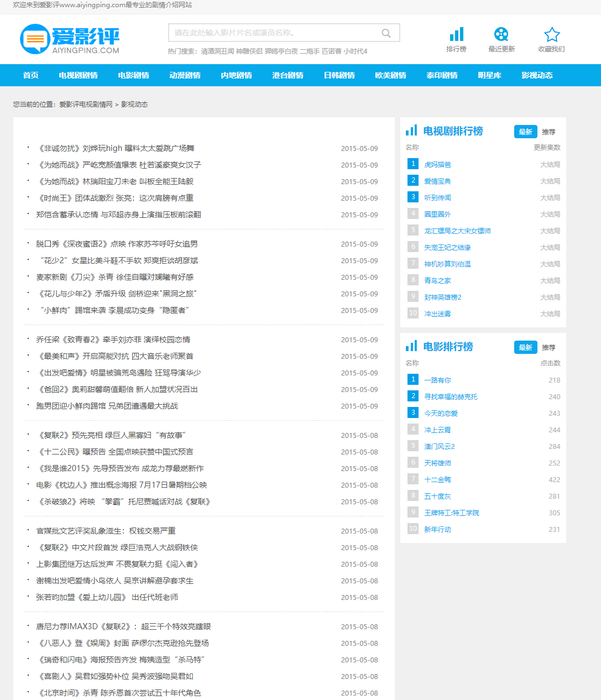Select 推荐 tab in 电视剧排行榜
Image resolution: width=601 pixels, height=700 pixels.
tap(549, 132)
